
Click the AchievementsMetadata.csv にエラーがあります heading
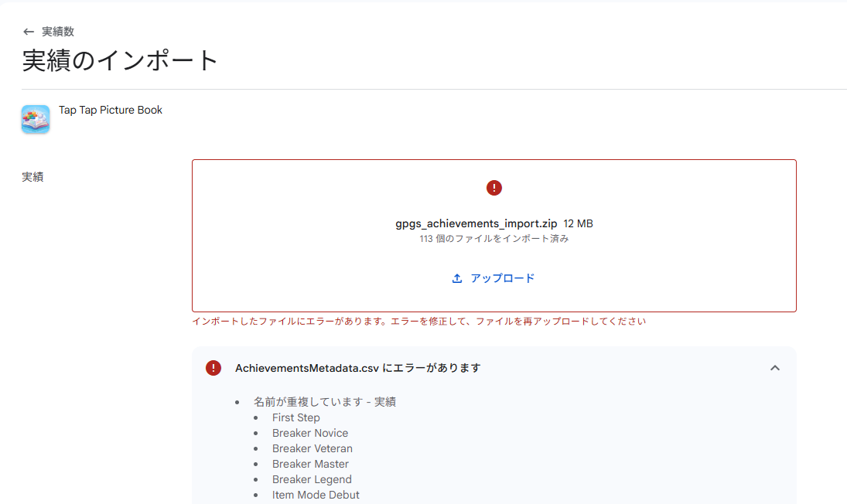(357, 368)
